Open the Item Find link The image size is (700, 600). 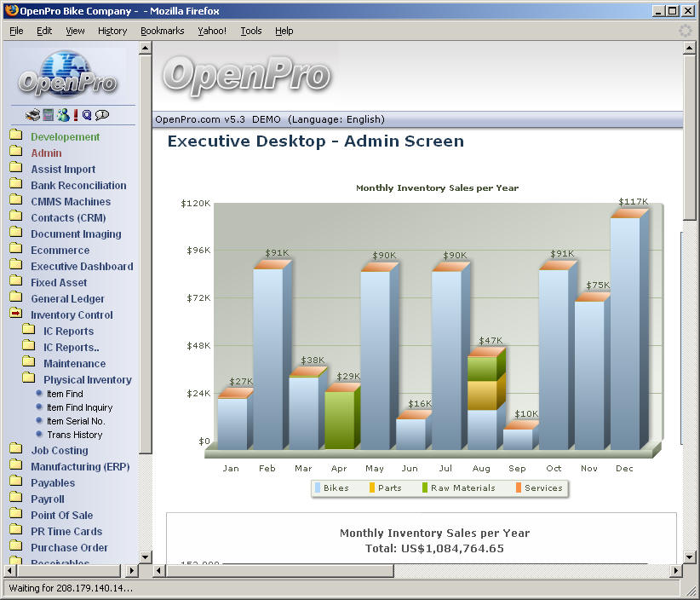(65, 394)
